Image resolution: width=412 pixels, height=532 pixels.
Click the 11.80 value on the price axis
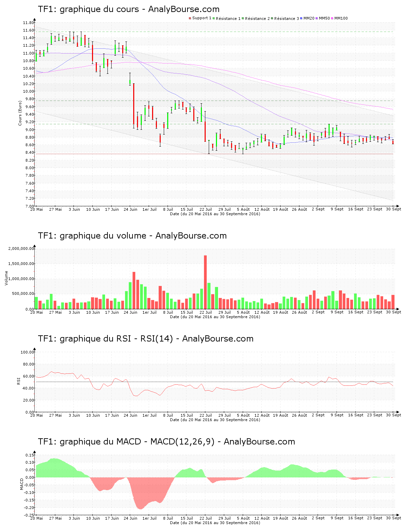[x=28, y=23]
